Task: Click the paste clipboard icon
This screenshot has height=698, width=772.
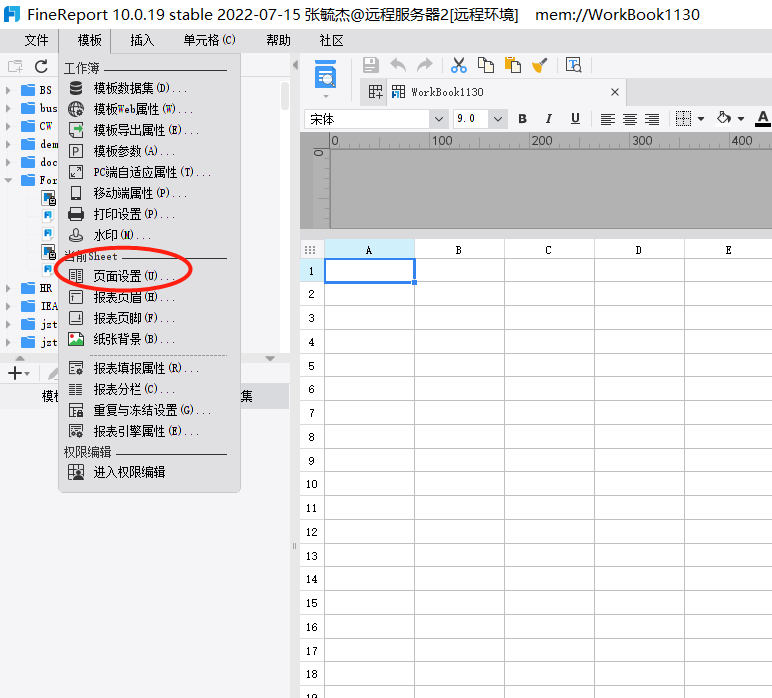Action: pyautogui.click(x=513, y=65)
